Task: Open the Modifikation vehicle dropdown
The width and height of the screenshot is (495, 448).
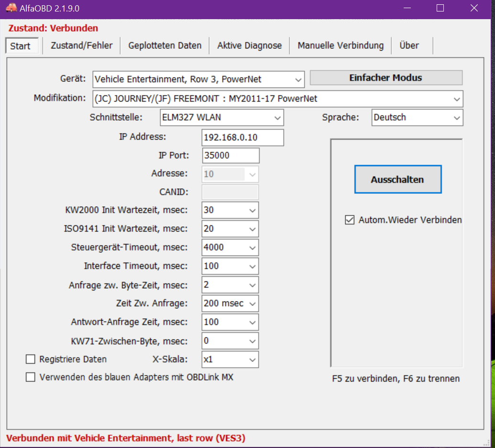Action: point(457,99)
